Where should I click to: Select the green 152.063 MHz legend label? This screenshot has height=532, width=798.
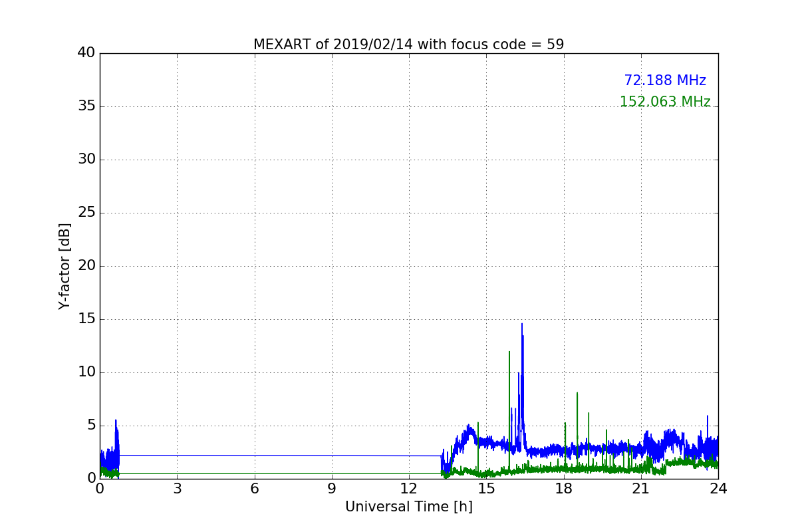click(x=665, y=102)
